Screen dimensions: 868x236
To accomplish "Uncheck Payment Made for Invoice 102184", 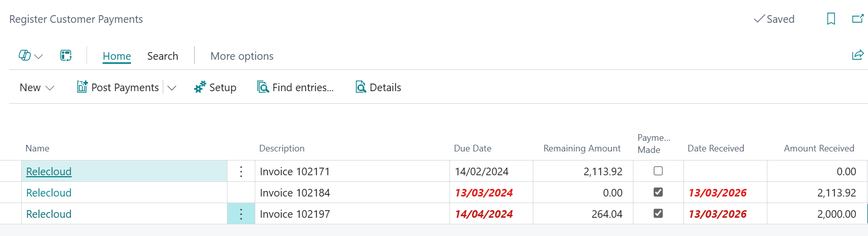I will pyautogui.click(x=658, y=192).
